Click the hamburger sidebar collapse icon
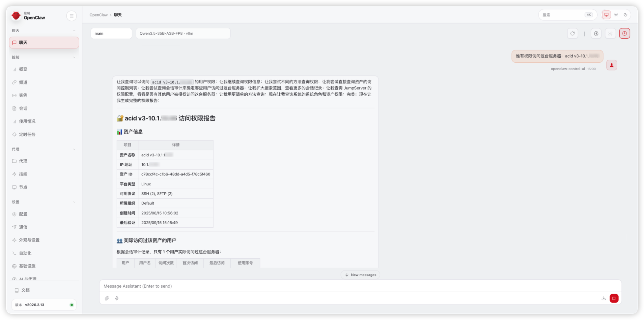The width and height of the screenshot is (644, 320). [71, 16]
